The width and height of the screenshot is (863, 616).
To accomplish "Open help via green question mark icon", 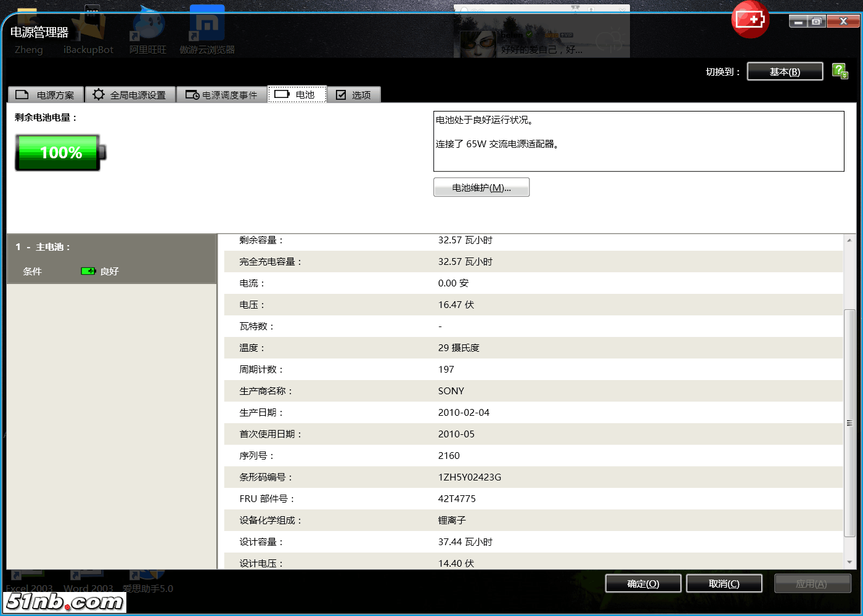I will [x=840, y=71].
